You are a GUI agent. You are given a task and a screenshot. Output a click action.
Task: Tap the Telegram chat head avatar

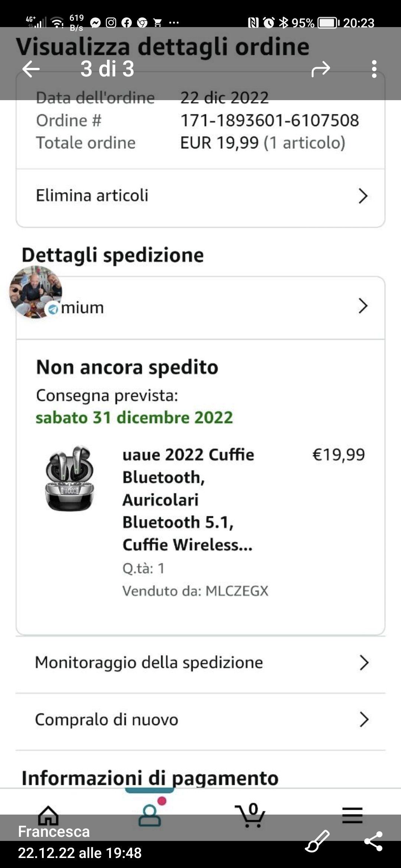pyautogui.click(x=36, y=292)
